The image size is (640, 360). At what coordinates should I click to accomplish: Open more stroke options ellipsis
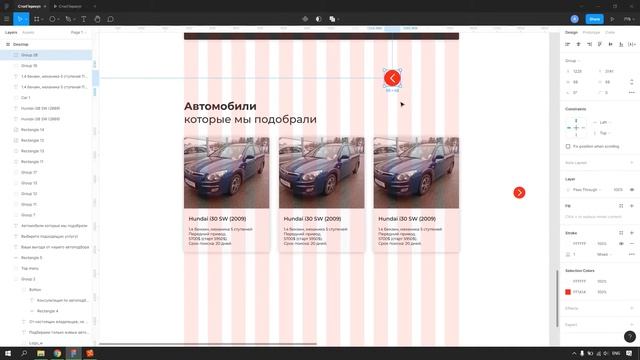point(631,254)
